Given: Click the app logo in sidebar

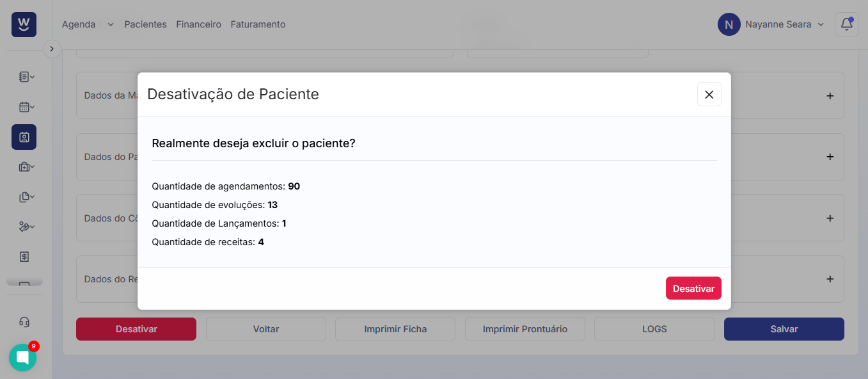Looking at the screenshot, I should pyautogui.click(x=24, y=24).
